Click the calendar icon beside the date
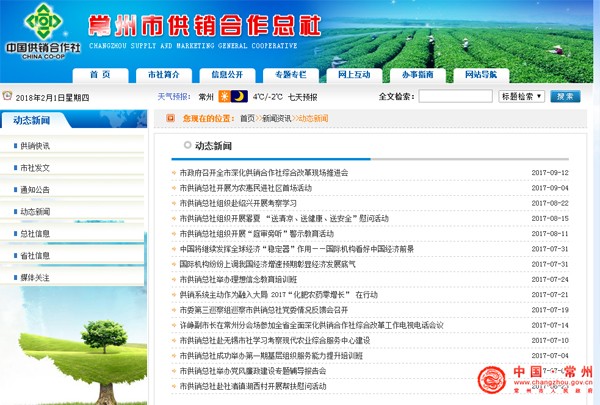 pos(7,97)
